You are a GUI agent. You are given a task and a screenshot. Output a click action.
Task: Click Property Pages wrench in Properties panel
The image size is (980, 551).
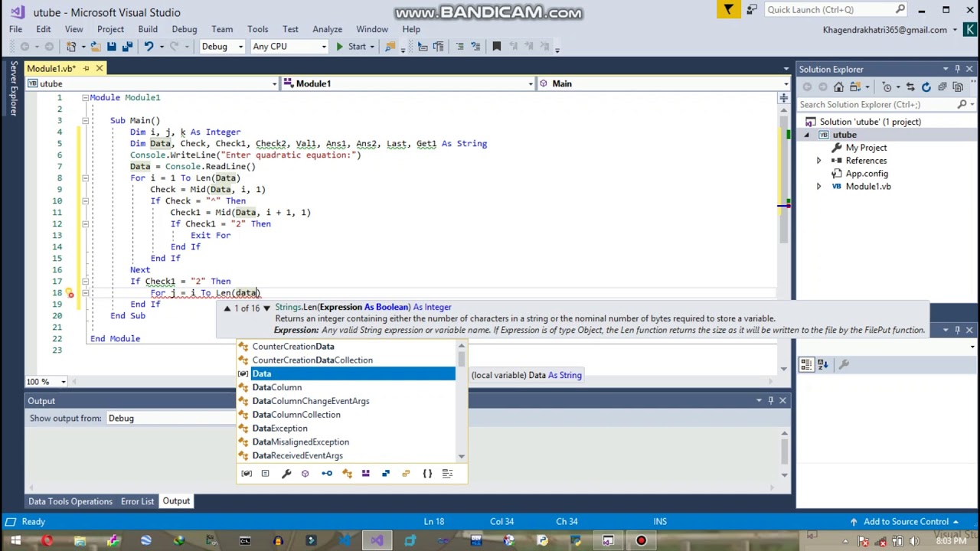click(x=844, y=365)
